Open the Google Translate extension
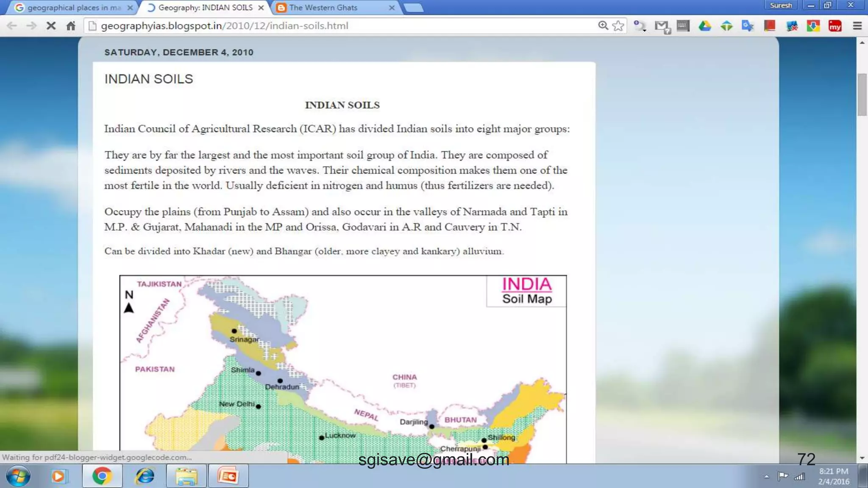868x488 pixels. pos(748,26)
